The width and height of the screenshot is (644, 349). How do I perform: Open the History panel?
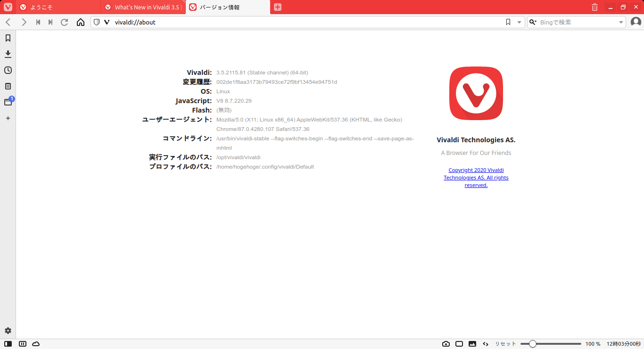tap(8, 70)
